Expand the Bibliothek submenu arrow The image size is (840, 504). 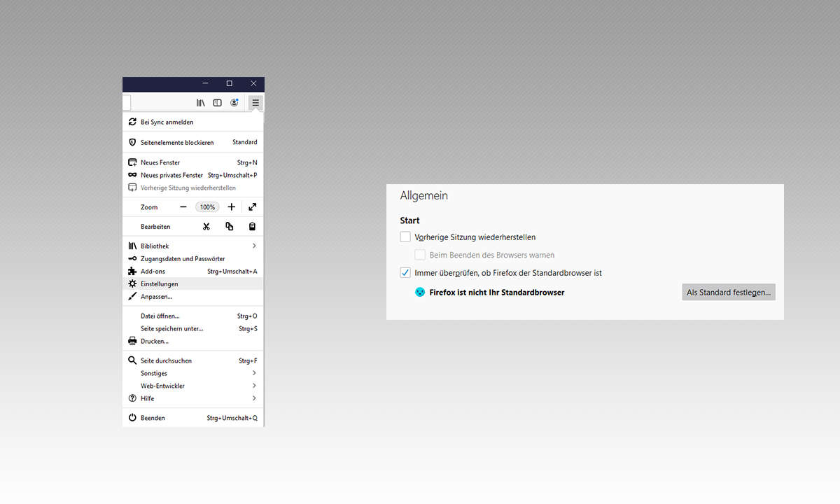pos(254,246)
